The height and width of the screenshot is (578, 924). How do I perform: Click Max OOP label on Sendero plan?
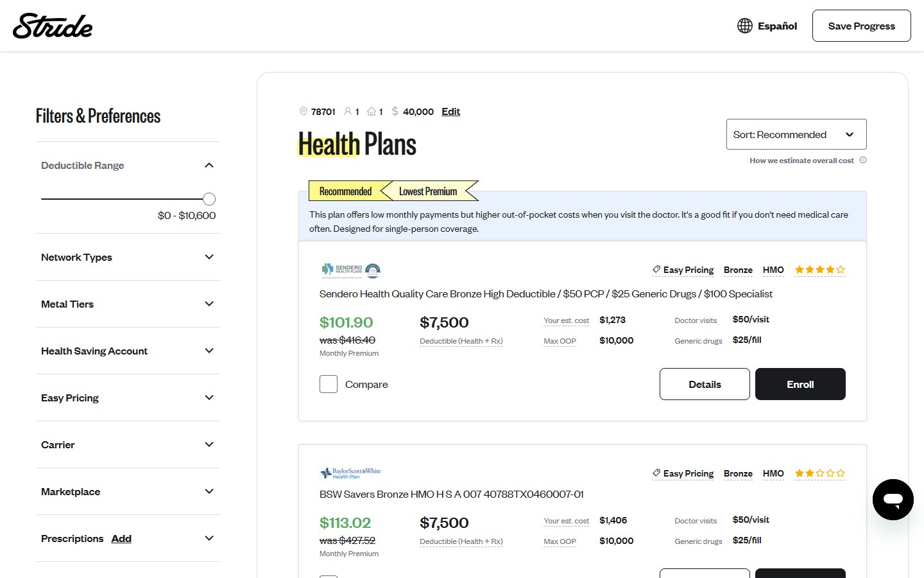(x=560, y=341)
